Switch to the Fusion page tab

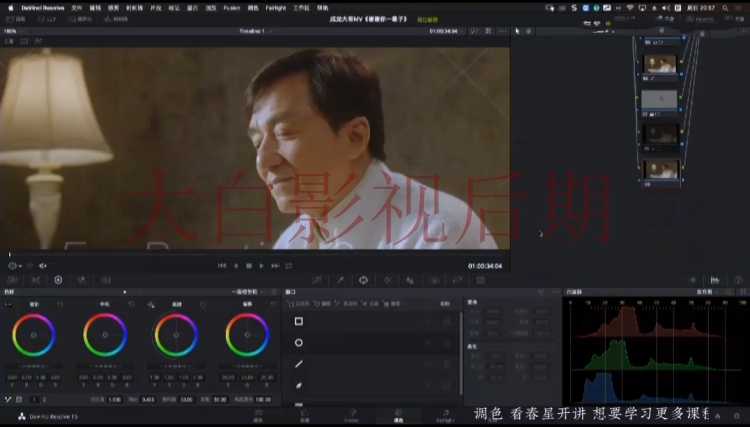(352, 416)
